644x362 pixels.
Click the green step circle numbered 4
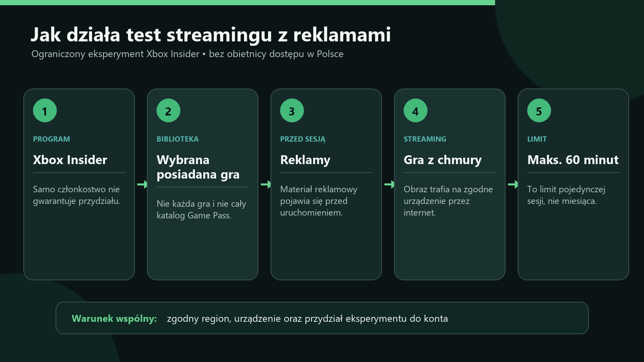[x=415, y=111]
